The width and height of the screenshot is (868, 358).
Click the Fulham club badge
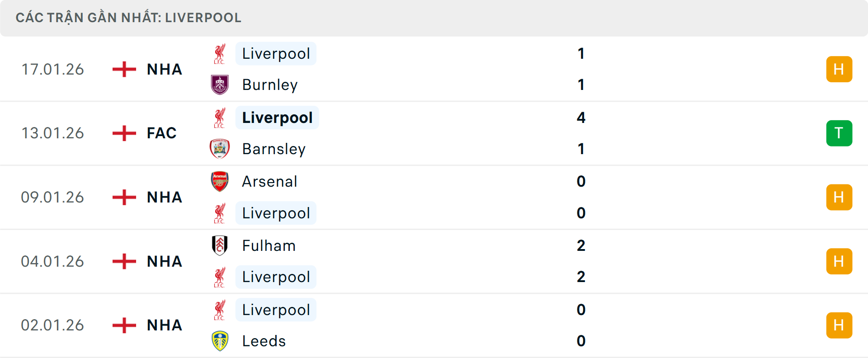tap(220, 245)
